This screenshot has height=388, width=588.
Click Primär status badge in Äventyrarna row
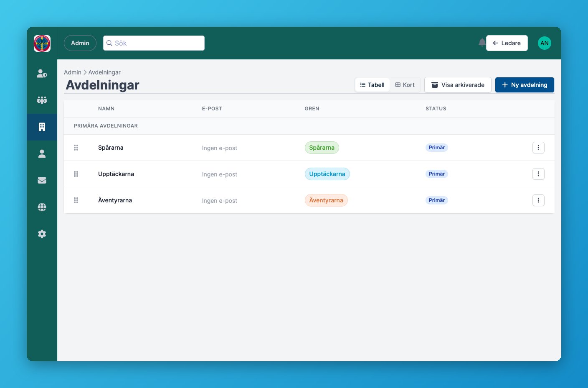[x=437, y=200]
